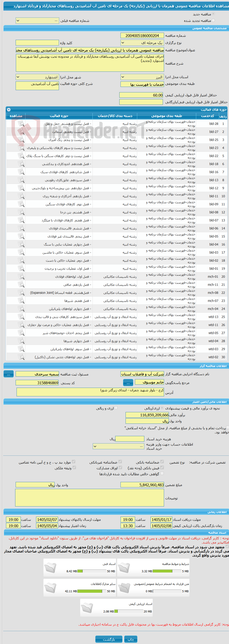The image size is (229, 644).
Task: Click the مبلغ تضمین amount field
Action: [x=142, y=485]
